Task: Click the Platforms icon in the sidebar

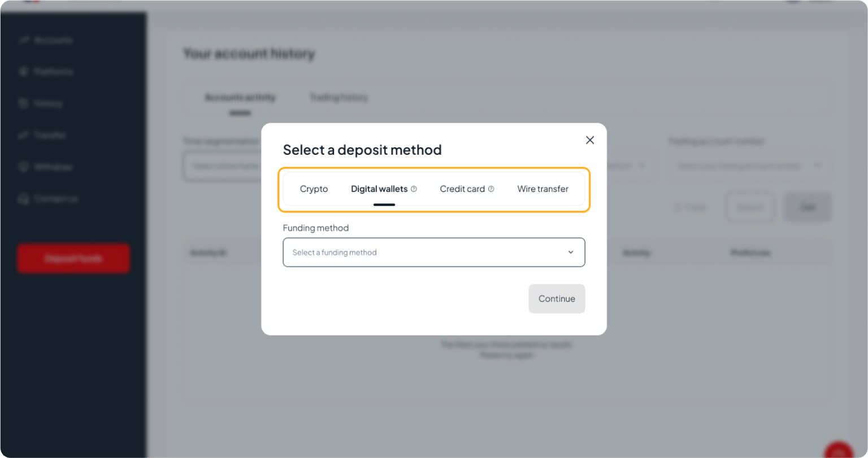Action: click(x=23, y=71)
